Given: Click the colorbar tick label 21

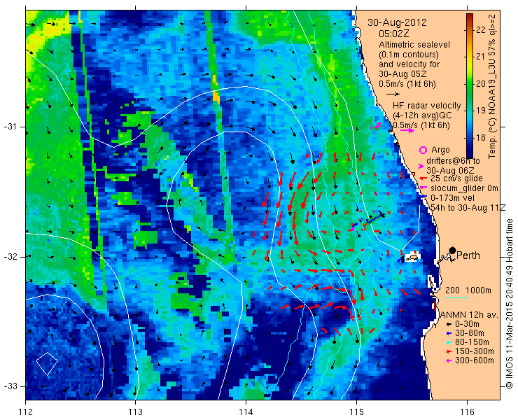Looking at the screenshot, I should 481,57.
